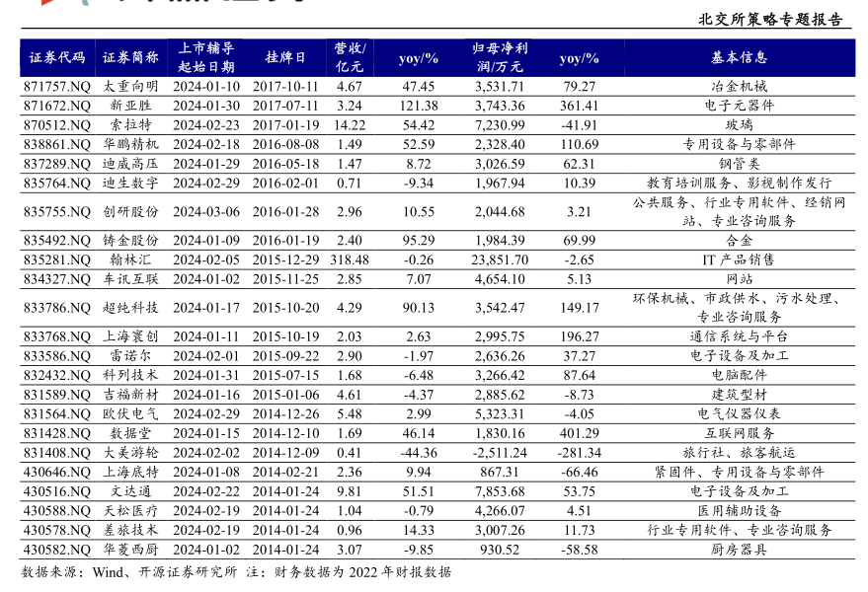Select security code 430582.NQ cell
Viewport: 868px width, 592px height.
coord(56,550)
